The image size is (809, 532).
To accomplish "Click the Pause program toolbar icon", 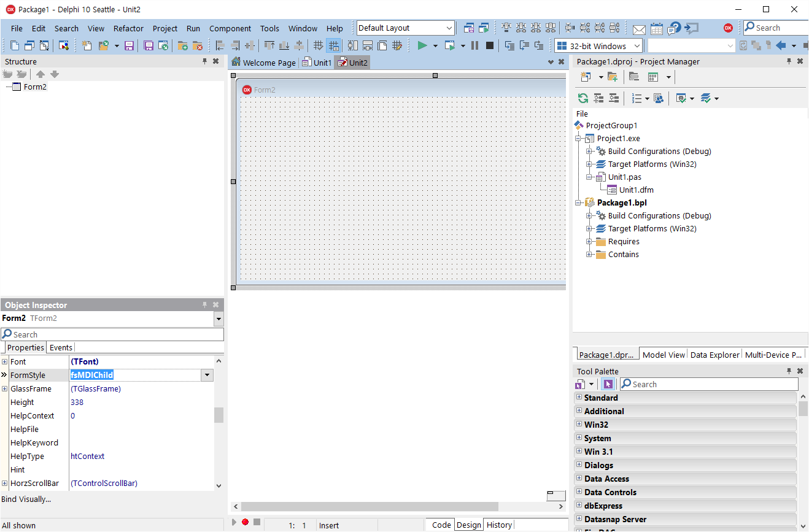I will pyautogui.click(x=474, y=45).
